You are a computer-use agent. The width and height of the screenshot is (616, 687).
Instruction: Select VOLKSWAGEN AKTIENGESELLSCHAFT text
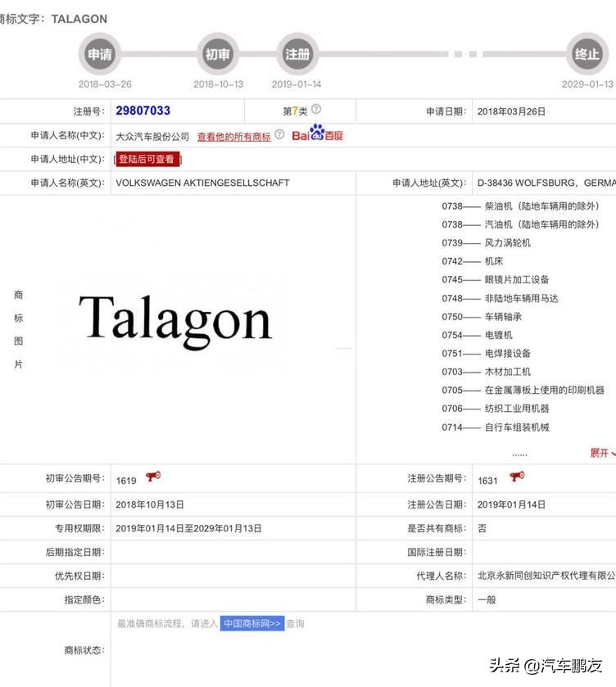[x=202, y=183]
